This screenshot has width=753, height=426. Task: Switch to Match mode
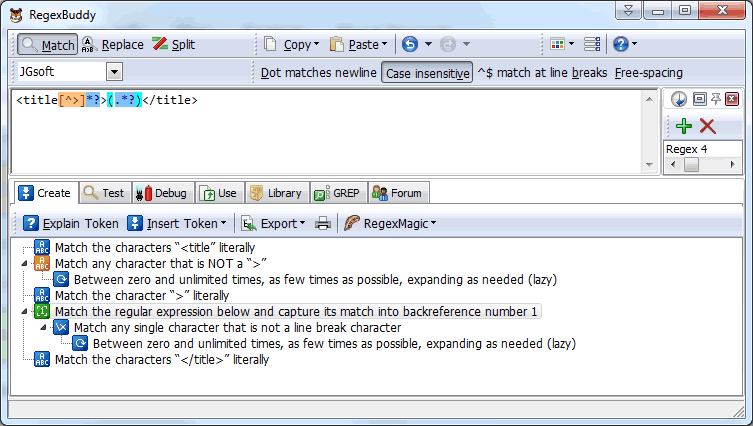48,45
